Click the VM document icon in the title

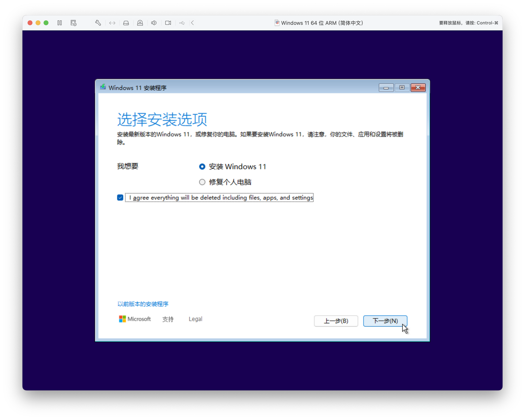pyautogui.click(x=277, y=23)
